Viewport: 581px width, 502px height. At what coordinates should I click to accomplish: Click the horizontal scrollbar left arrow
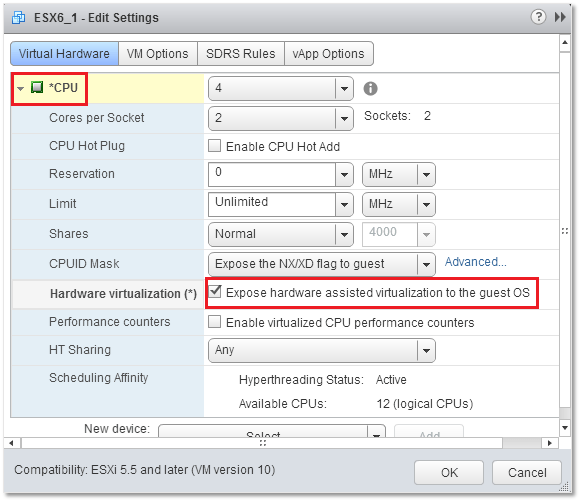coord(11,443)
